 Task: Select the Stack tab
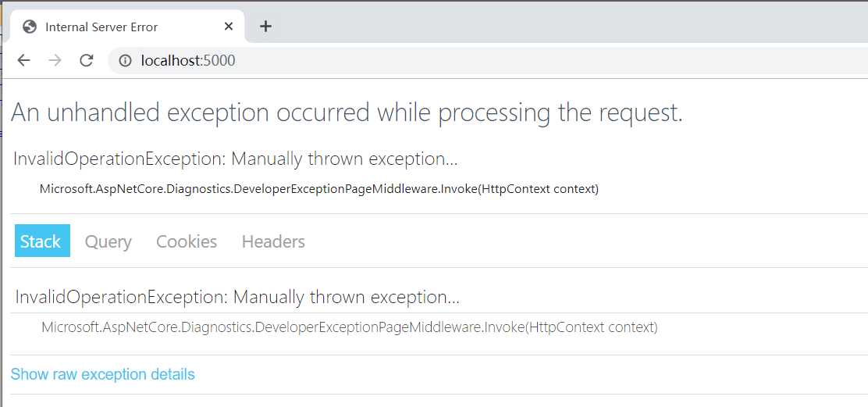click(x=42, y=241)
